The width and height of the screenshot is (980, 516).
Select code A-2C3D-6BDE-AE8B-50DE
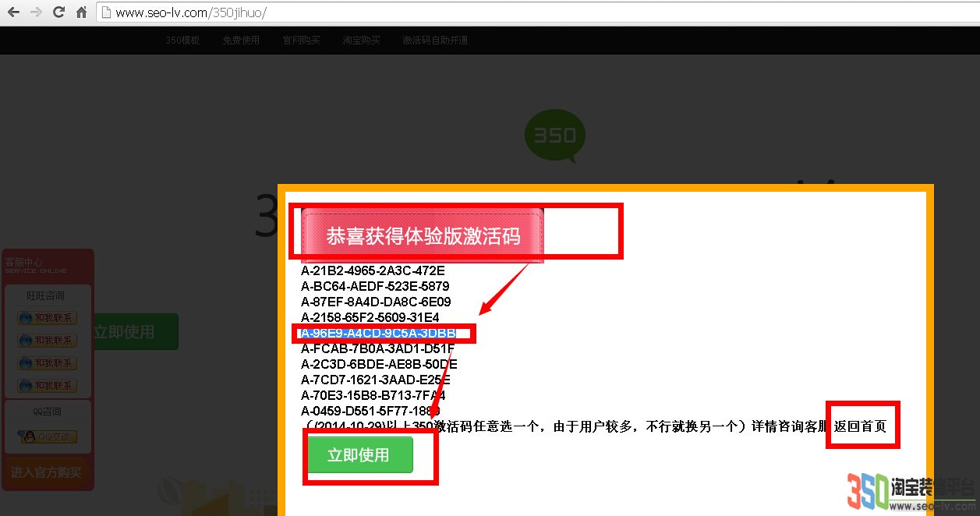coord(379,364)
